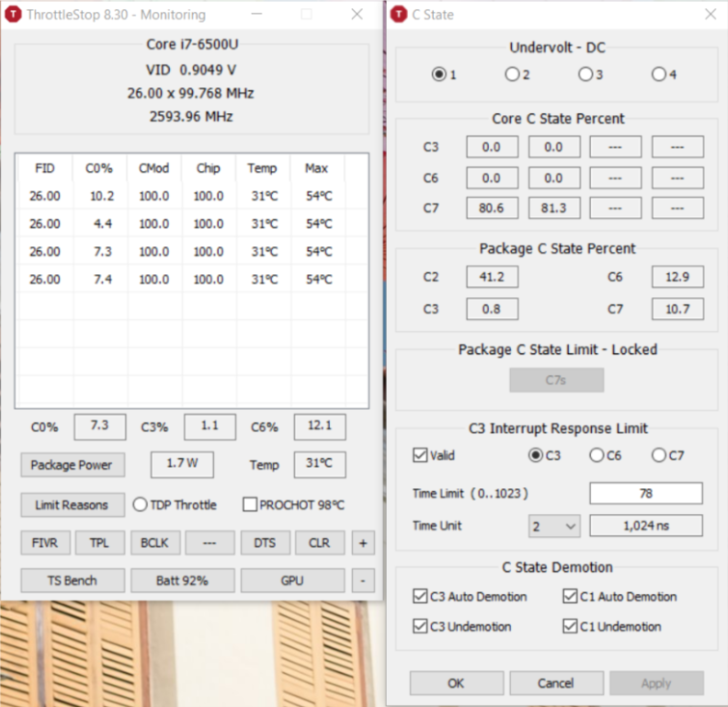
Task: Disable the C1 Undemotion checkbox
Action: (570, 626)
